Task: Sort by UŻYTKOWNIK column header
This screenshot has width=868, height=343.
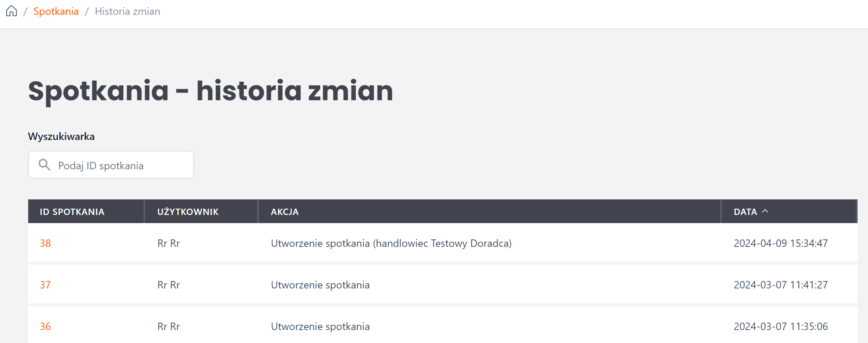Action: (x=188, y=212)
